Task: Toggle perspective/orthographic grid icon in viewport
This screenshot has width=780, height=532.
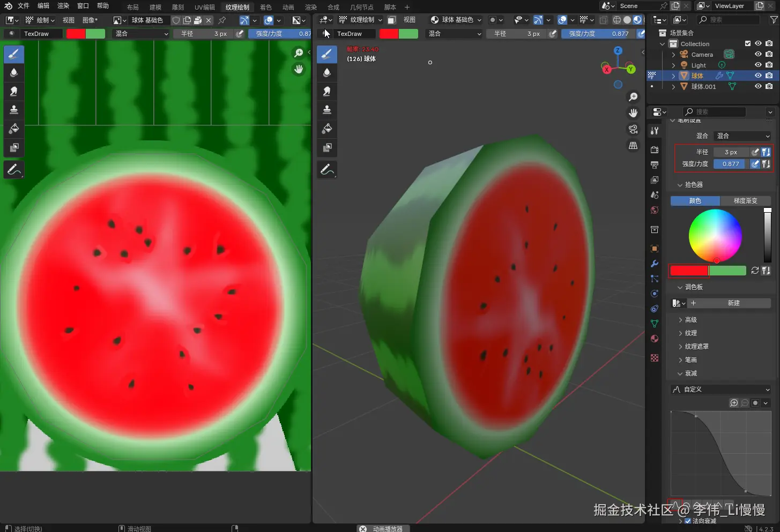Action: (x=633, y=146)
